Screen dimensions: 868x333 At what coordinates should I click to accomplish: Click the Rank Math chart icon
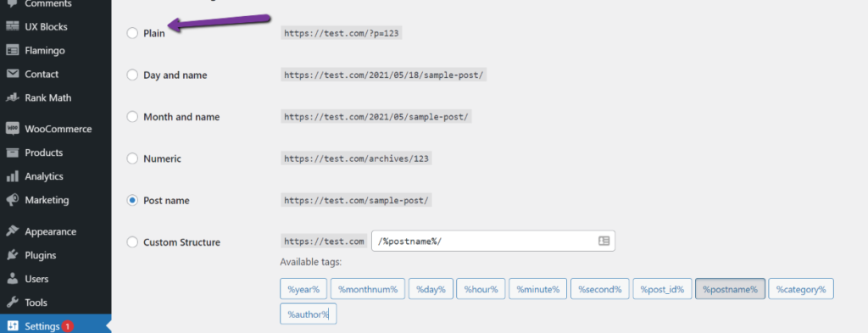click(13, 98)
